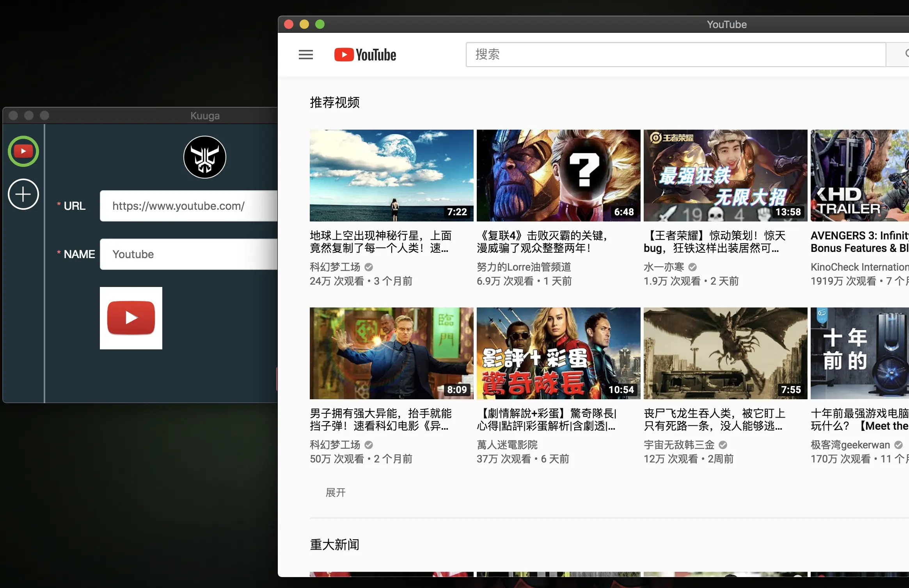Play the 惊奇队长 10:54 video thumbnail
This screenshot has width=909, height=588.
coord(558,353)
